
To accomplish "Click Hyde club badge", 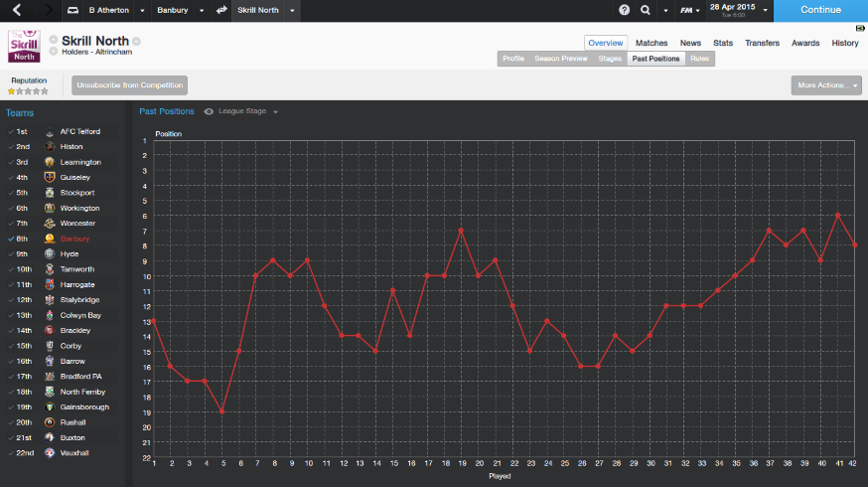I will point(50,253).
